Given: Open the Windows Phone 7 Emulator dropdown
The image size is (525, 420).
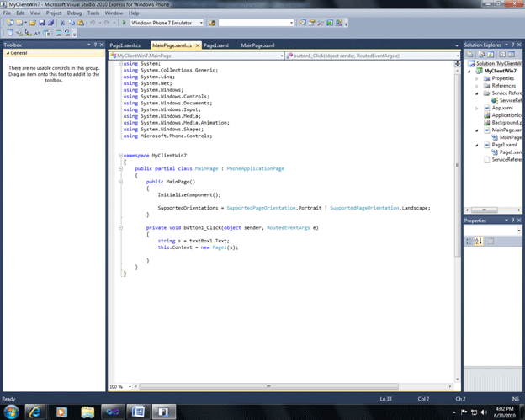Looking at the screenshot, I should (x=201, y=23).
